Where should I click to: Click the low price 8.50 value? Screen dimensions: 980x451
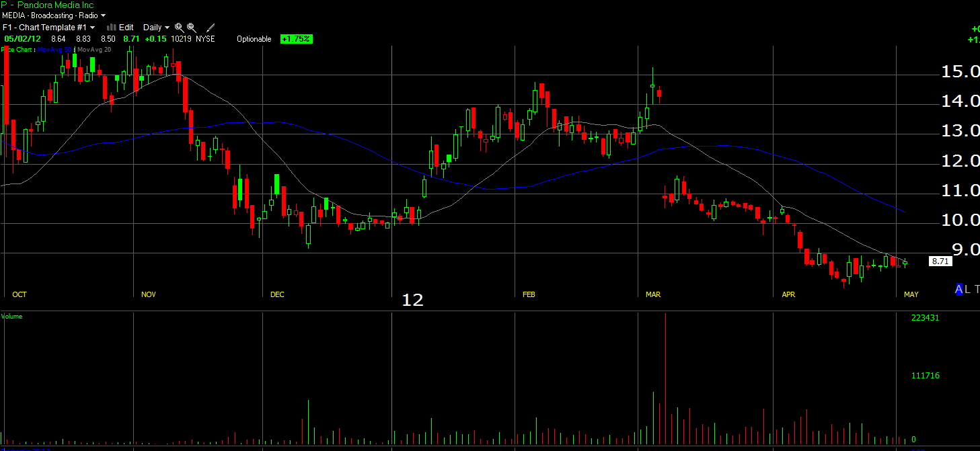[x=108, y=39]
